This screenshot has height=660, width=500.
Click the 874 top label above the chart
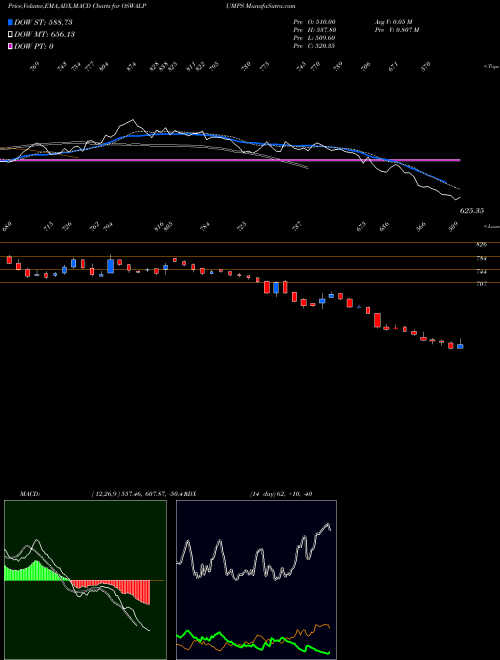point(132,67)
